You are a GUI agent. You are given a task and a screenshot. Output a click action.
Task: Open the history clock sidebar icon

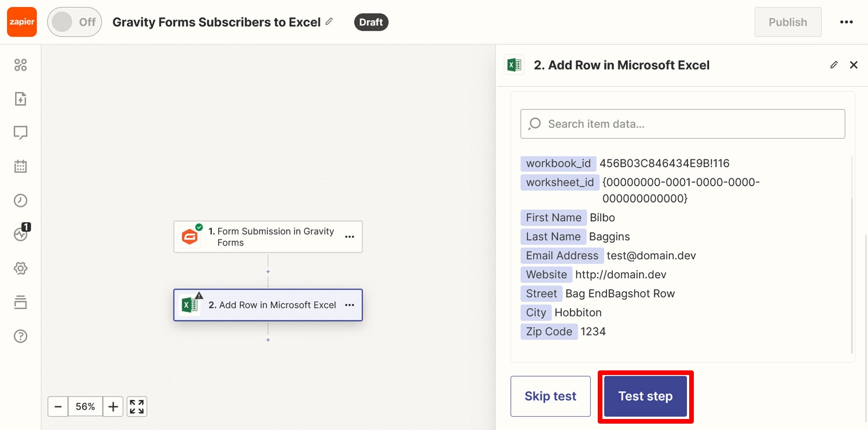[21, 200]
